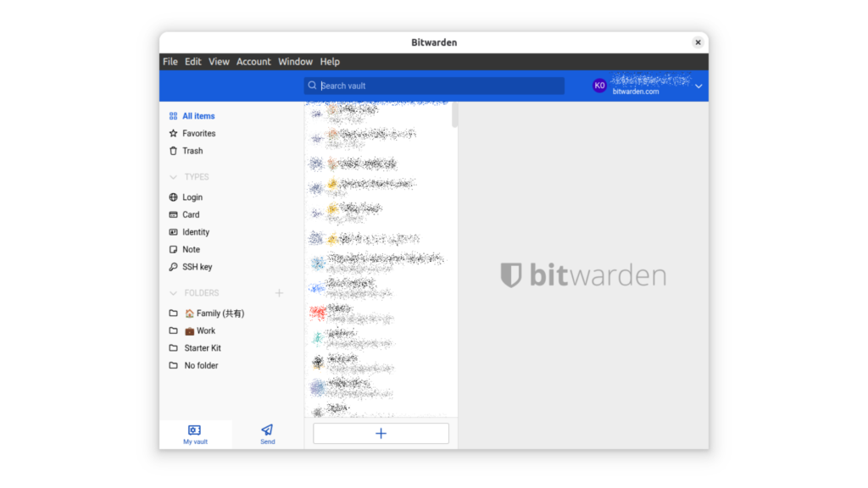Select No folder

click(201, 365)
